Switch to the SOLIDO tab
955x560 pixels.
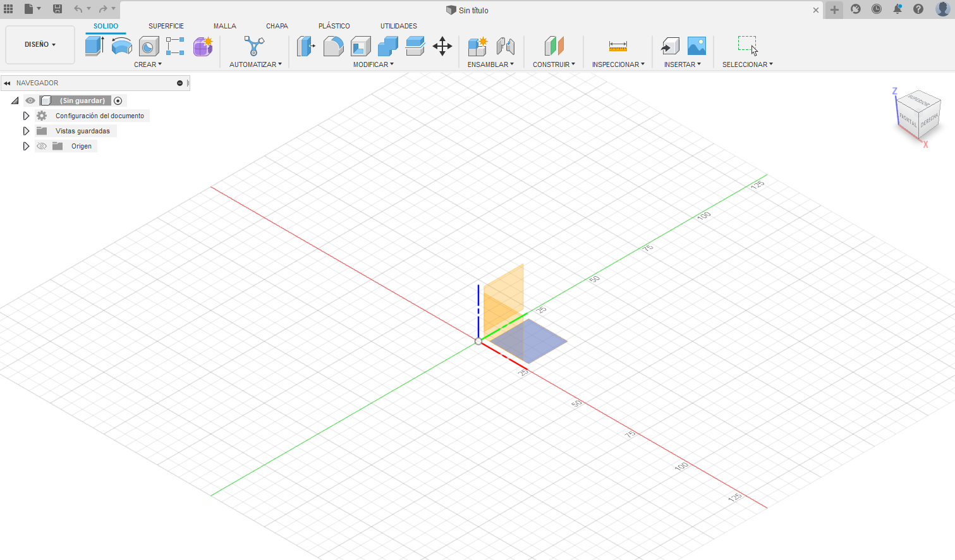tap(106, 26)
